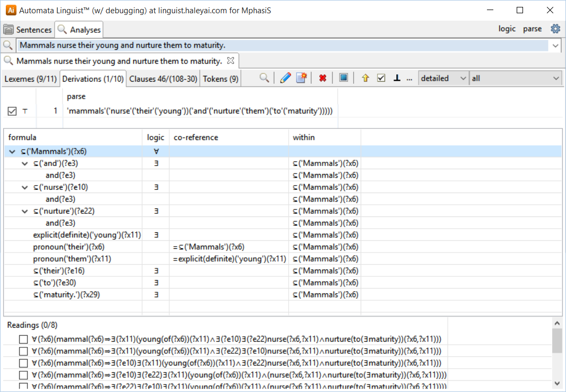
Task: Check the second reading with ∃(?e22)∃(?e10)nurse
Action: coord(23,351)
